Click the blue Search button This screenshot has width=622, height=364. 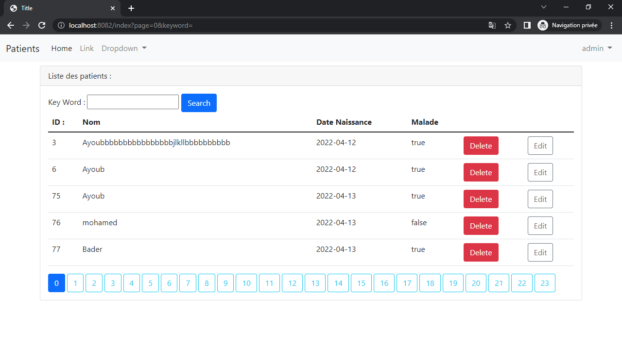(199, 103)
